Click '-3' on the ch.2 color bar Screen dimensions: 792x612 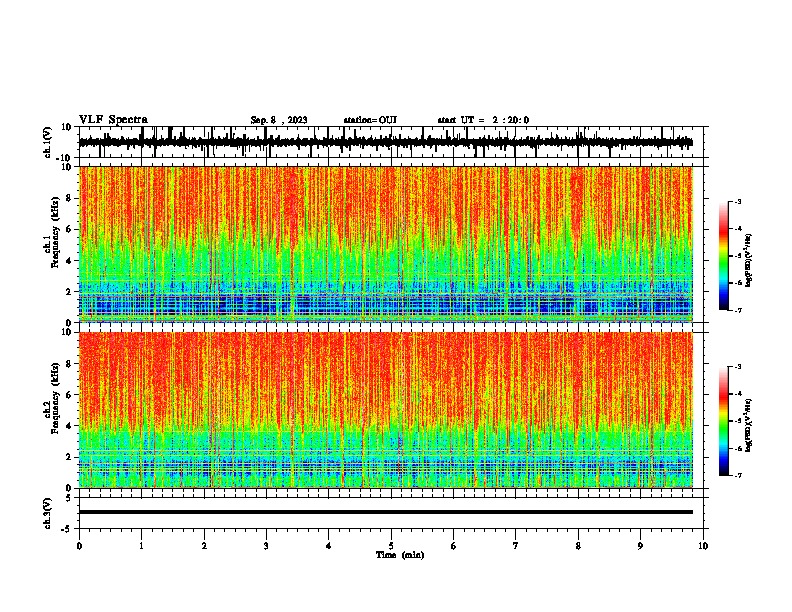pos(738,367)
